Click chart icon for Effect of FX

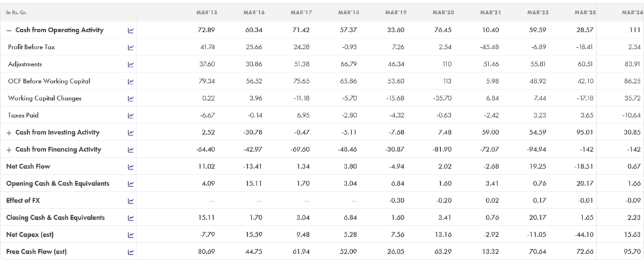point(131,201)
